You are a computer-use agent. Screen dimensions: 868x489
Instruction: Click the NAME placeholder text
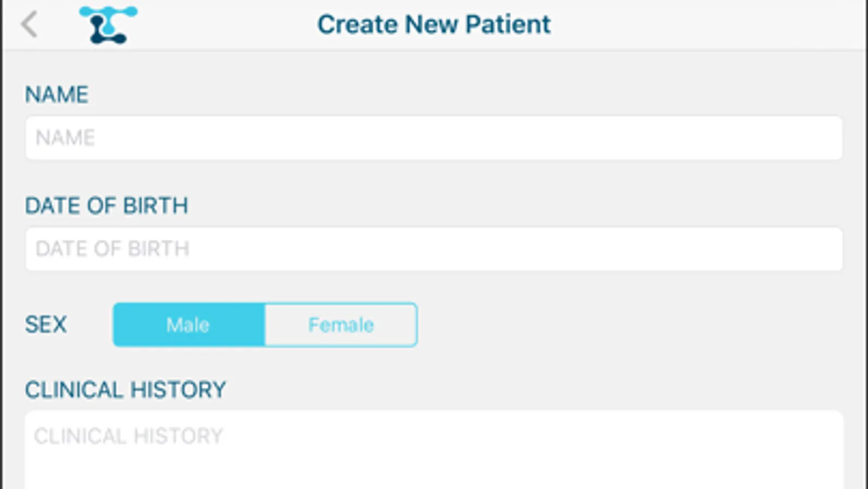click(65, 138)
